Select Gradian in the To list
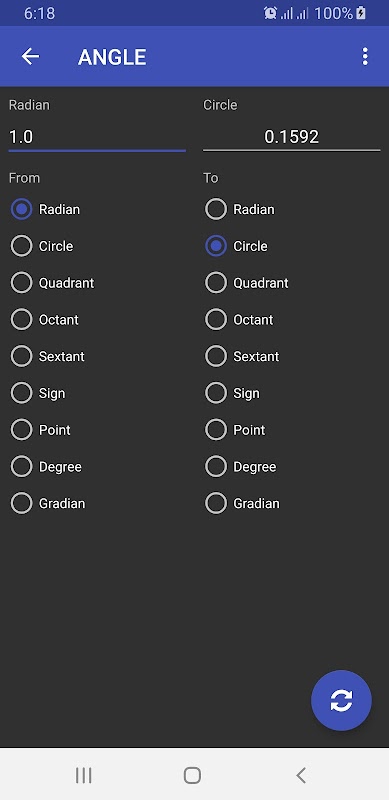The image size is (389, 800). point(242,504)
